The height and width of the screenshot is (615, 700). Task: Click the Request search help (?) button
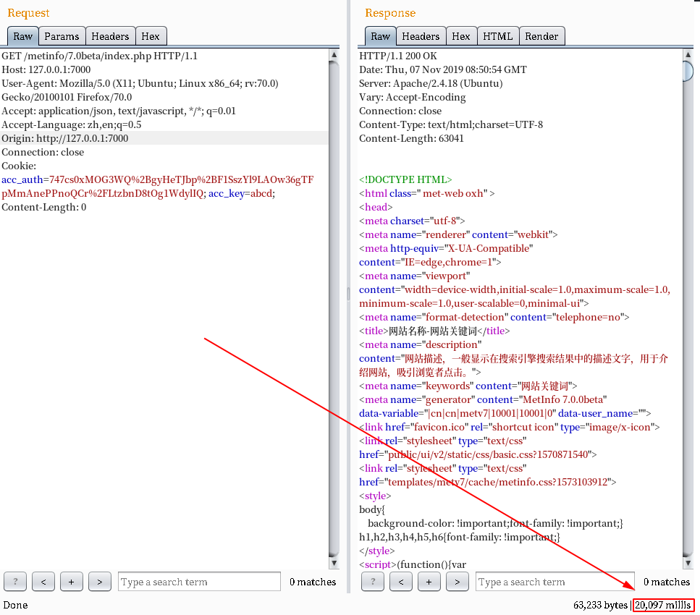tap(15, 582)
